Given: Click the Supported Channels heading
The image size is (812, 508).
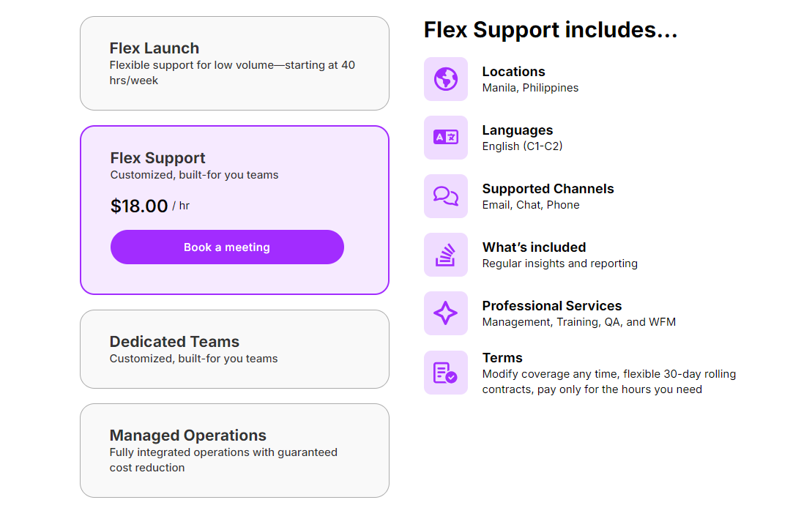Looking at the screenshot, I should coord(548,188).
